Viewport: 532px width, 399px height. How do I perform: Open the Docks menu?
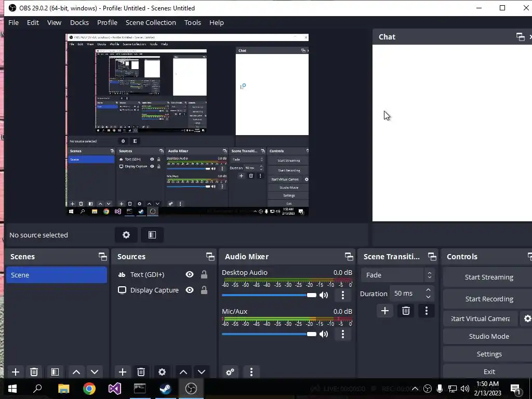(79, 22)
